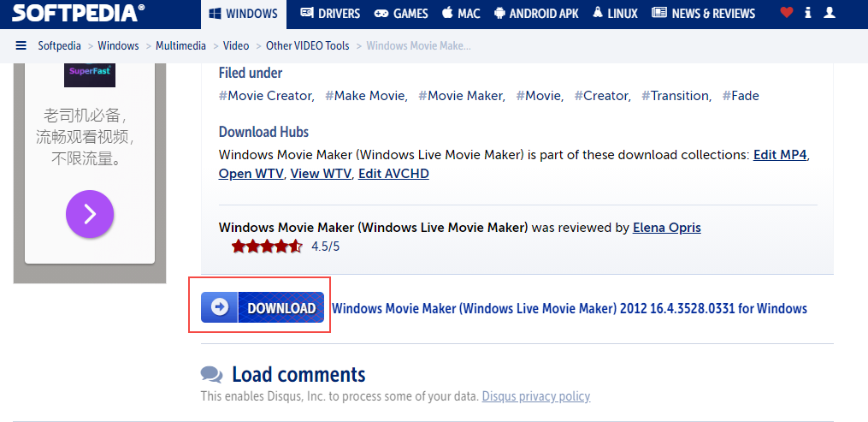The height and width of the screenshot is (422, 868).
Task: Go to Multimedia breadcrumb
Action: 181,46
